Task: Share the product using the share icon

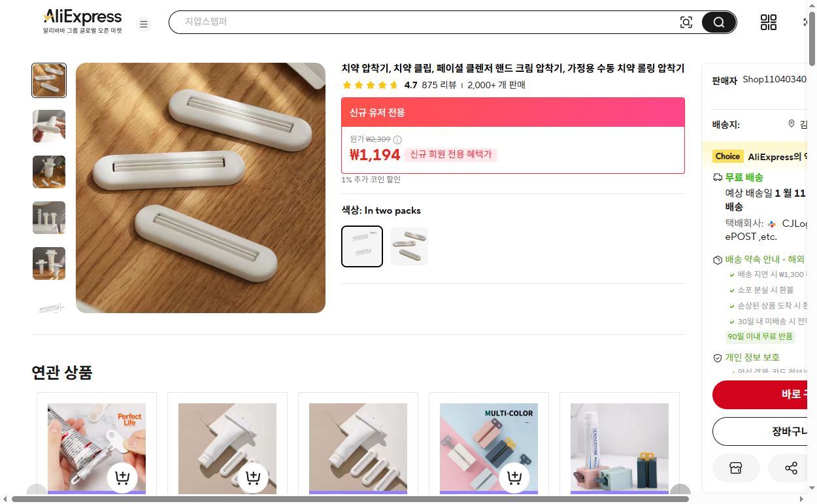Action: point(791,468)
